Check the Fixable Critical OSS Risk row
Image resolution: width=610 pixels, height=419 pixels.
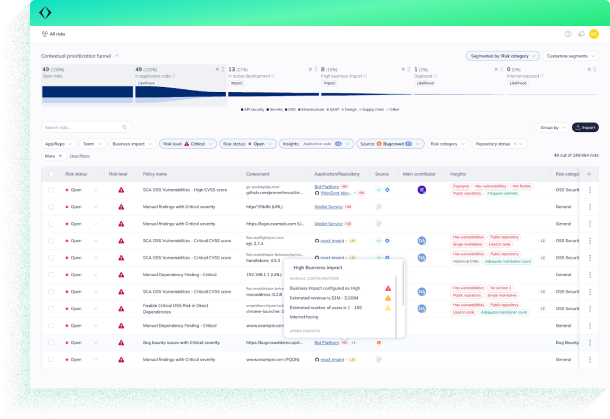[x=51, y=309]
